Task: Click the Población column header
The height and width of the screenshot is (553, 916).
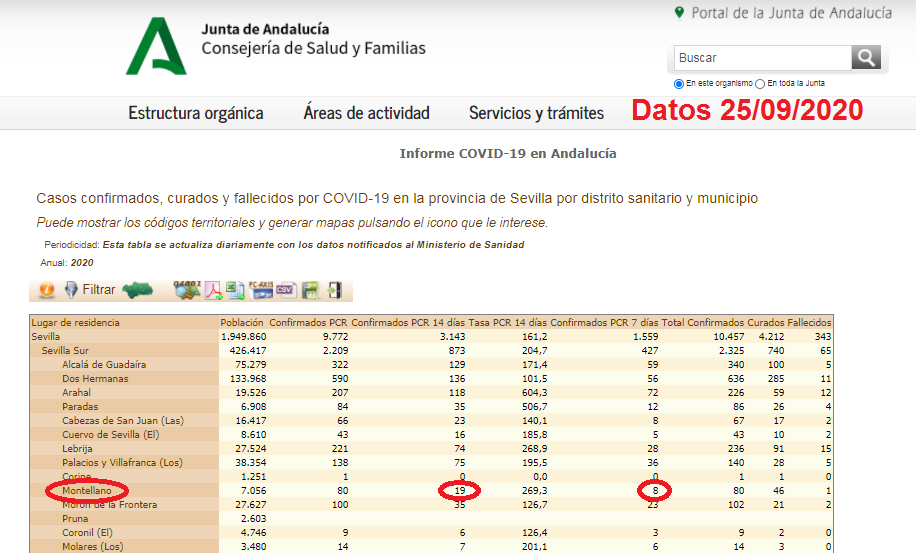Action: 242,323
